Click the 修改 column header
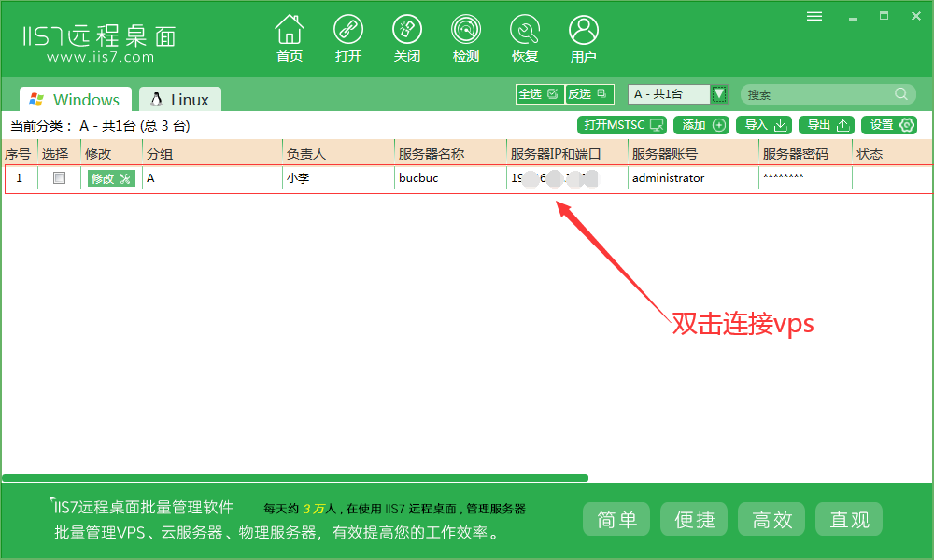The image size is (934, 560). point(111,154)
